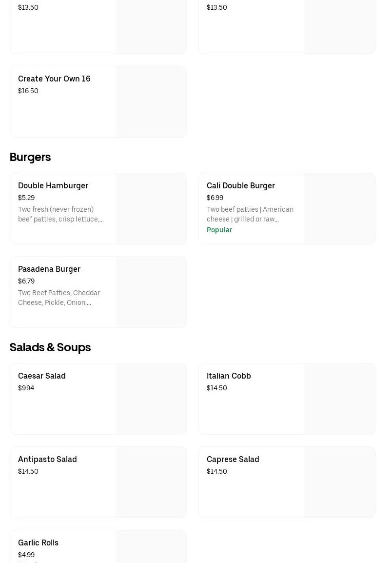Screen dimensions: 392x563
Task: Choose Create Your Own 16
Action: (x=54, y=79)
